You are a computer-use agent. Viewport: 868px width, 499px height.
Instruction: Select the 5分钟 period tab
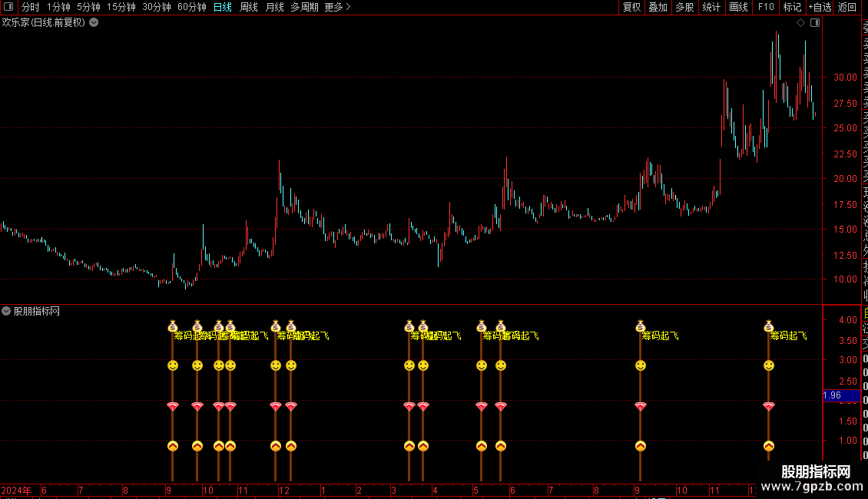coord(88,7)
